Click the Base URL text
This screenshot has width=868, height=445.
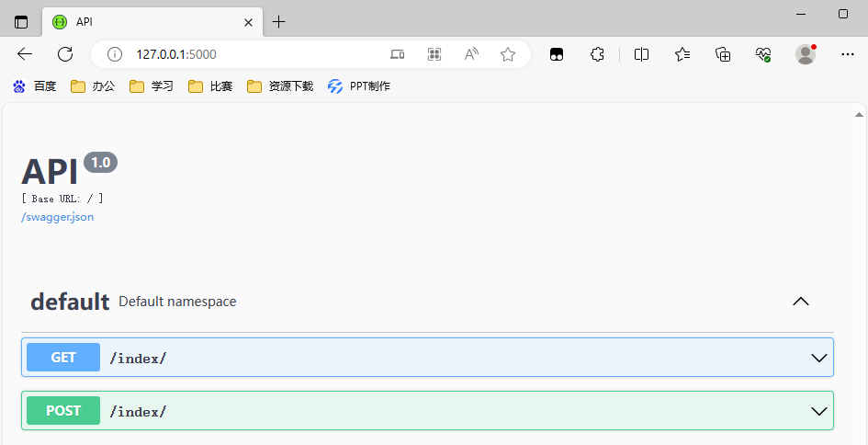coord(62,199)
